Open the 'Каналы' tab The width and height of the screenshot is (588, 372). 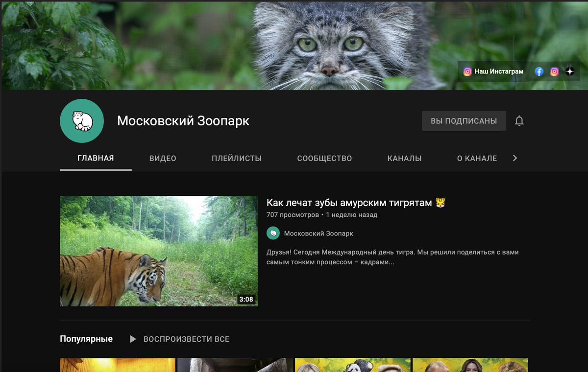404,159
